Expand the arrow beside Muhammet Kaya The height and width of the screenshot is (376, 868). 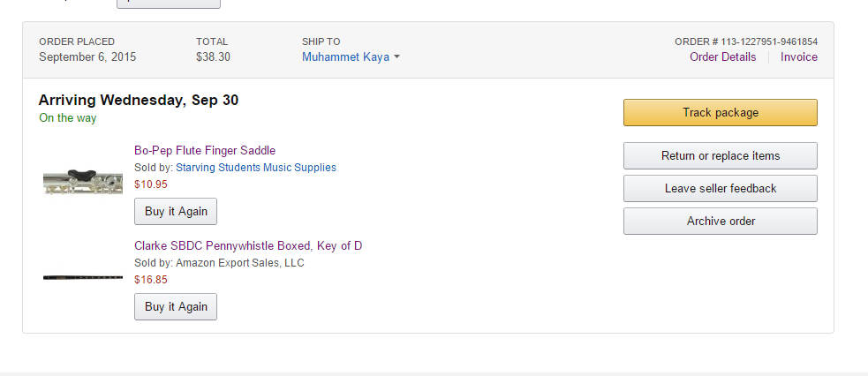coord(396,57)
